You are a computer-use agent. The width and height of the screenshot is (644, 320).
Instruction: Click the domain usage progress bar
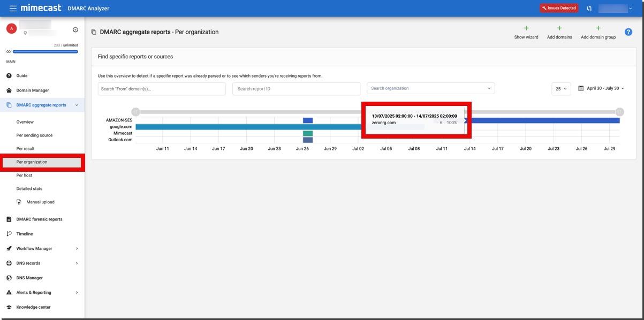click(46, 52)
